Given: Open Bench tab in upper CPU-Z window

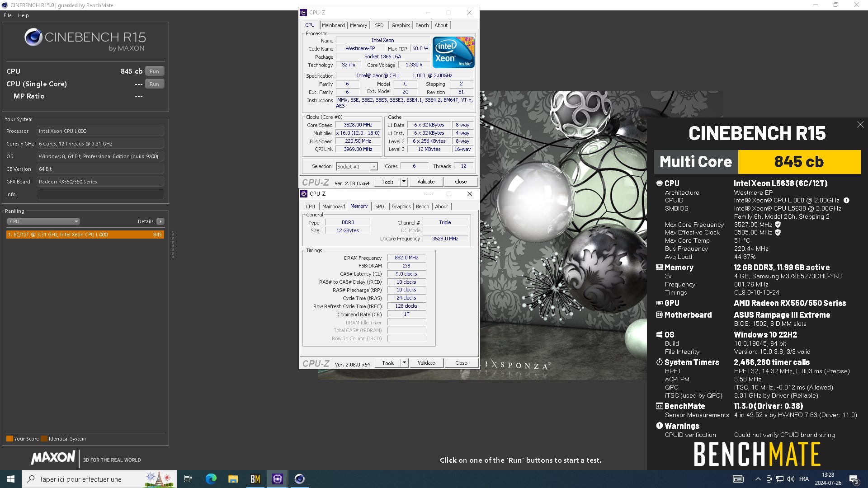Looking at the screenshot, I should click(422, 25).
